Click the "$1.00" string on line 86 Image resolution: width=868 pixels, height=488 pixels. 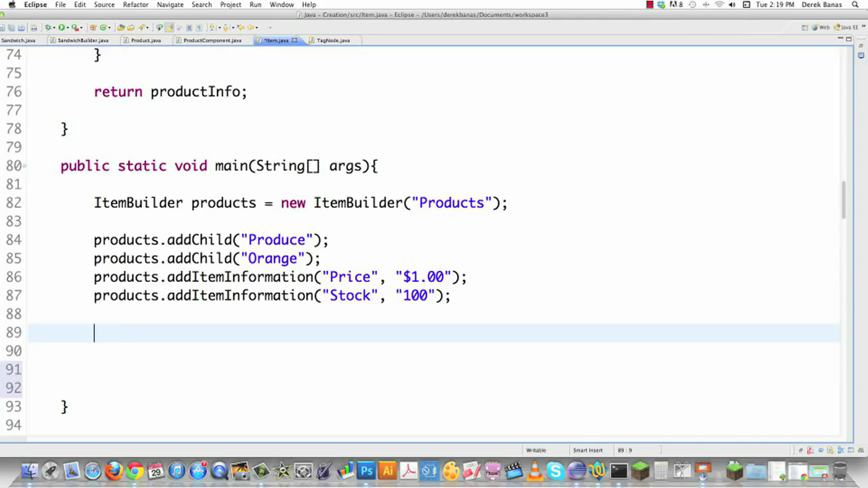point(423,277)
